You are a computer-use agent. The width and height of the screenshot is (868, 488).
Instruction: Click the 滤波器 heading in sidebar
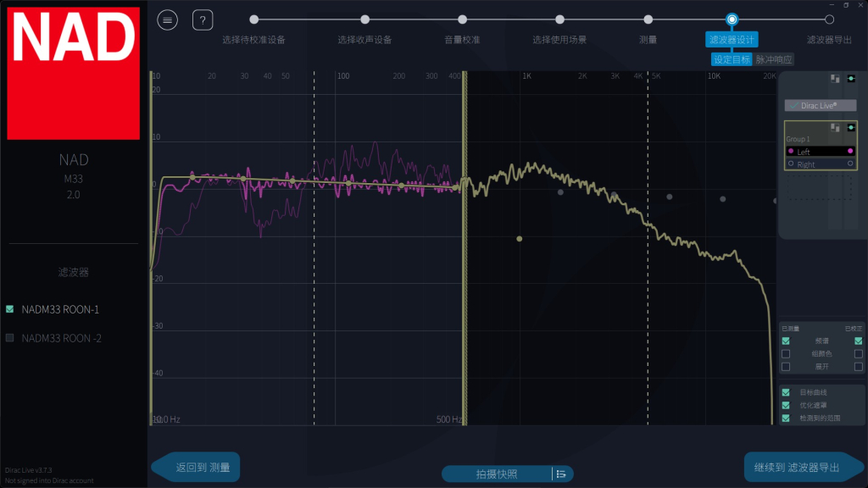click(74, 272)
